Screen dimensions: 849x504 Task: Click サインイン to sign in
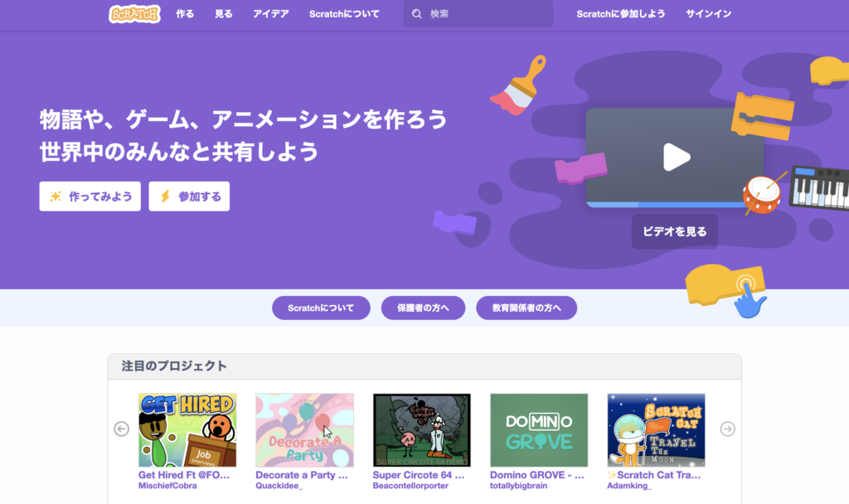[708, 13]
